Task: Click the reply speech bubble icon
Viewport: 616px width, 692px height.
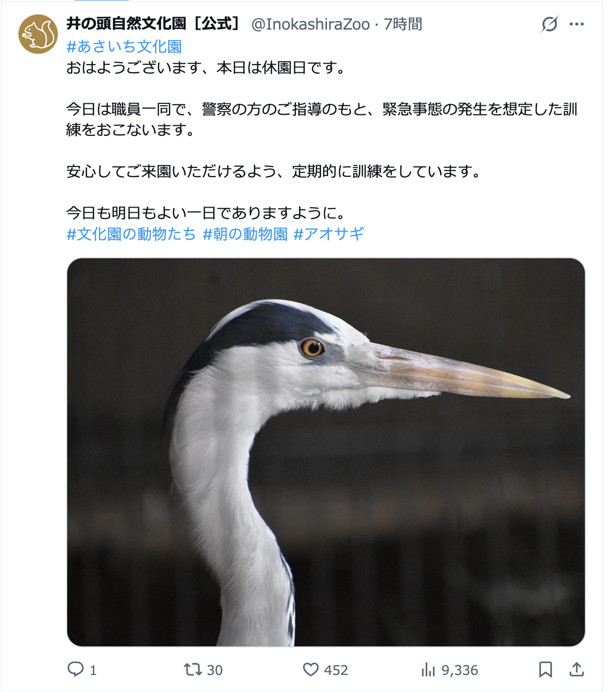Action: 76,669
